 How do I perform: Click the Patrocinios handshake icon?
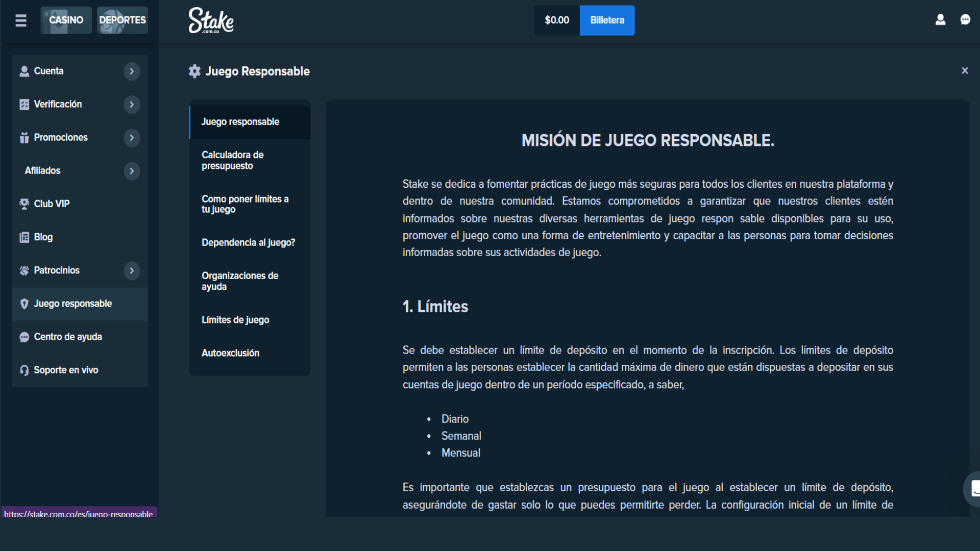click(x=24, y=270)
